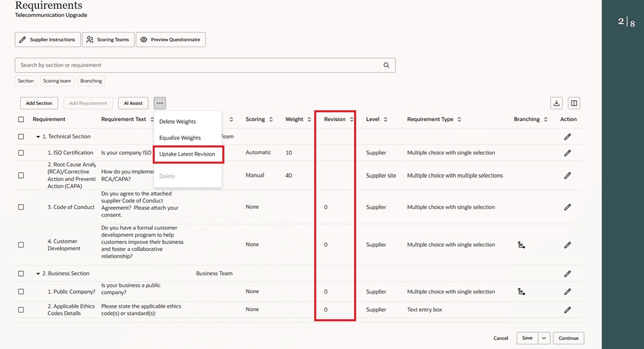Click the Continue button
The image size is (644, 349).
[568, 338]
